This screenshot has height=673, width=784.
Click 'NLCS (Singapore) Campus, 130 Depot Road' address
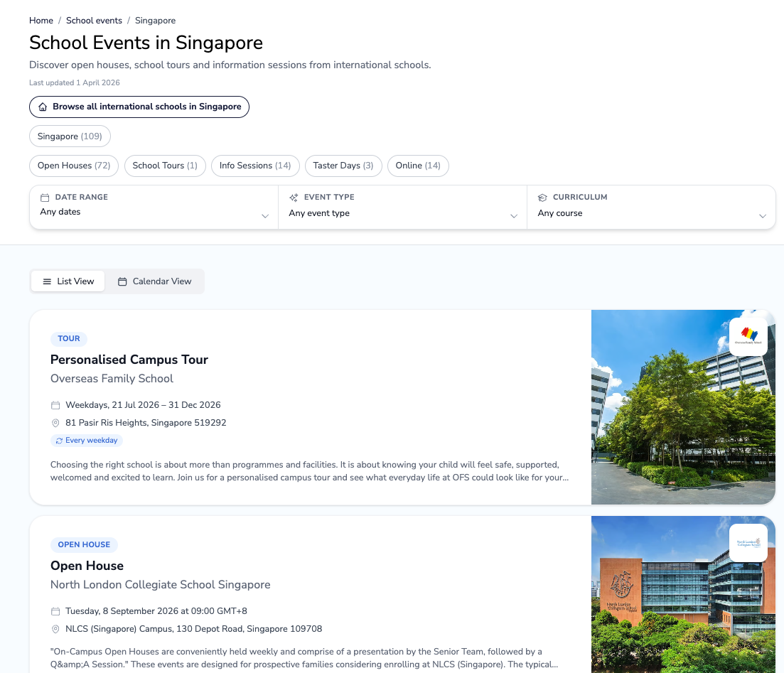193,629
